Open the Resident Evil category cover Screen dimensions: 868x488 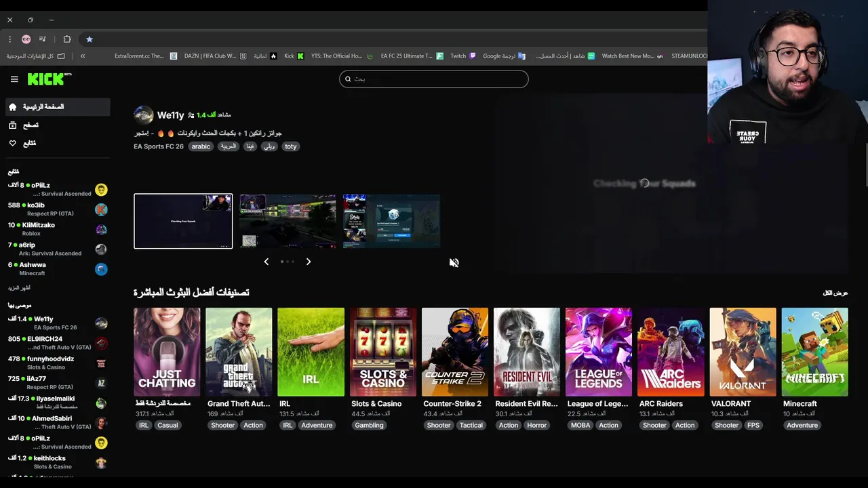pyautogui.click(x=527, y=352)
